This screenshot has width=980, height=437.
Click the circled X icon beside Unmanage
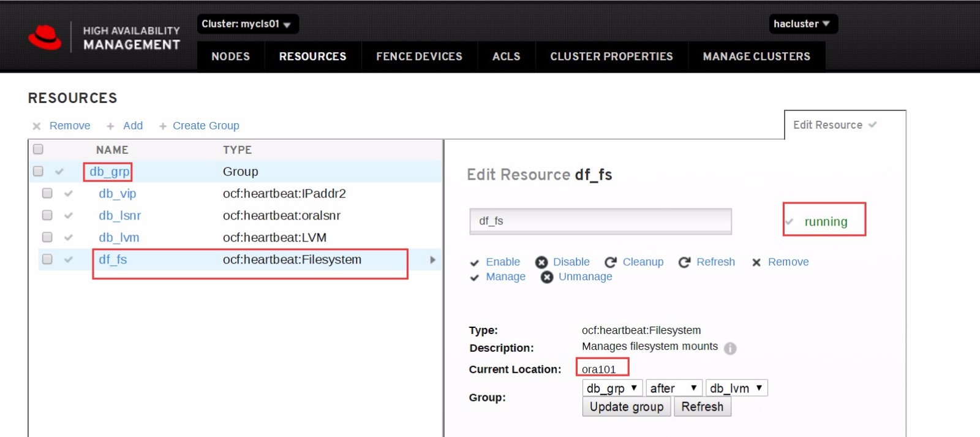(547, 277)
